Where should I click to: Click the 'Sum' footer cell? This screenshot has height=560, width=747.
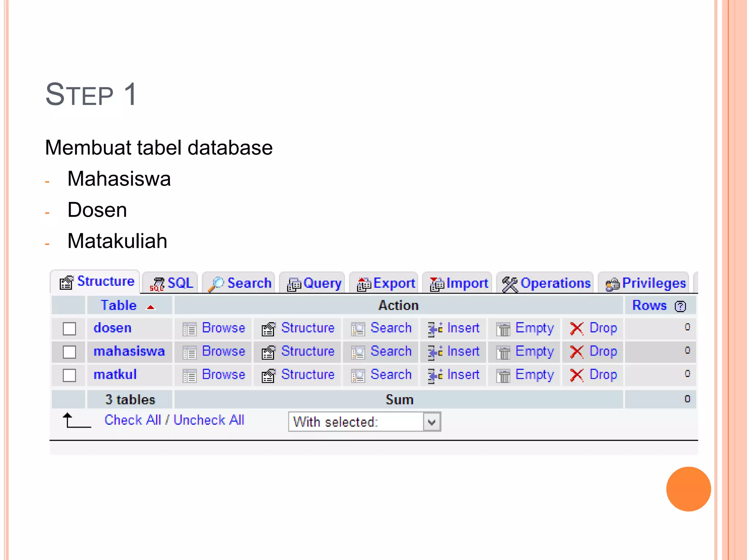tap(399, 400)
